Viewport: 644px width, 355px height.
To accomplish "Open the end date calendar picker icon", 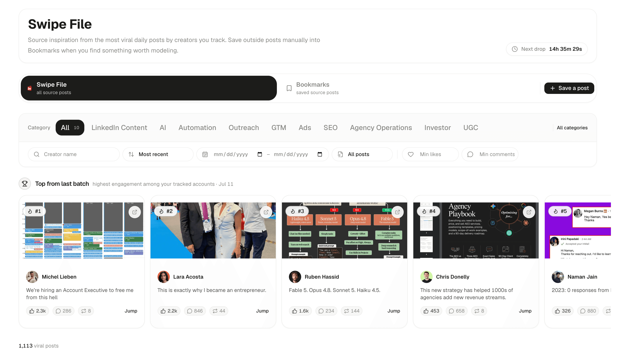I will pos(320,154).
